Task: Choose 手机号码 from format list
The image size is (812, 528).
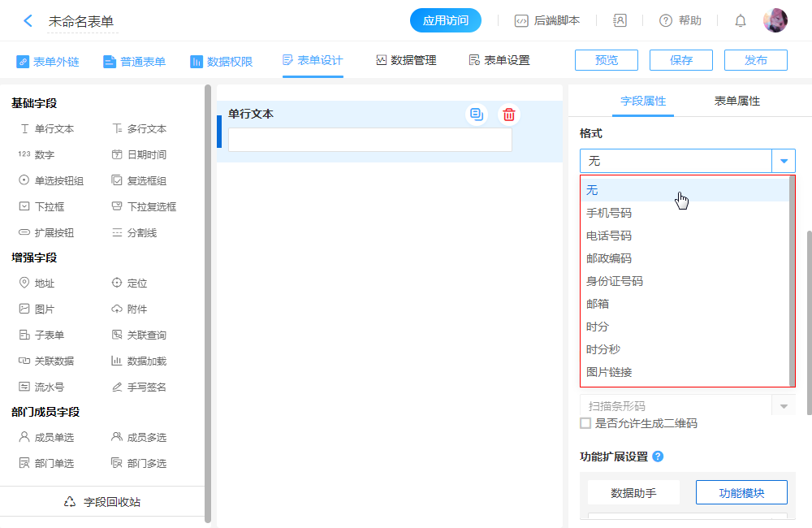Action: coord(609,213)
